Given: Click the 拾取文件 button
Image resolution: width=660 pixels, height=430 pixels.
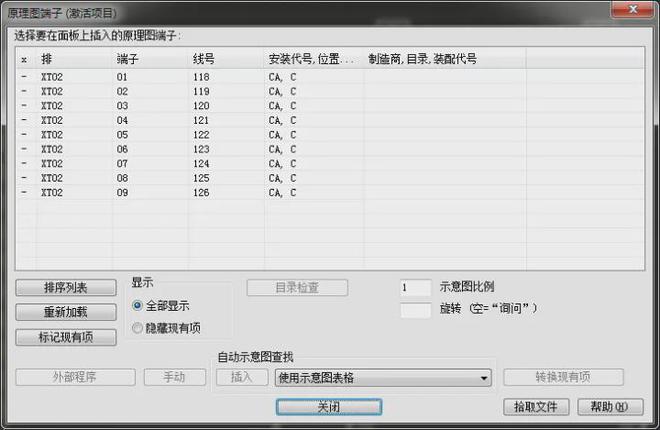Looking at the screenshot, I should (x=536, y=407).
